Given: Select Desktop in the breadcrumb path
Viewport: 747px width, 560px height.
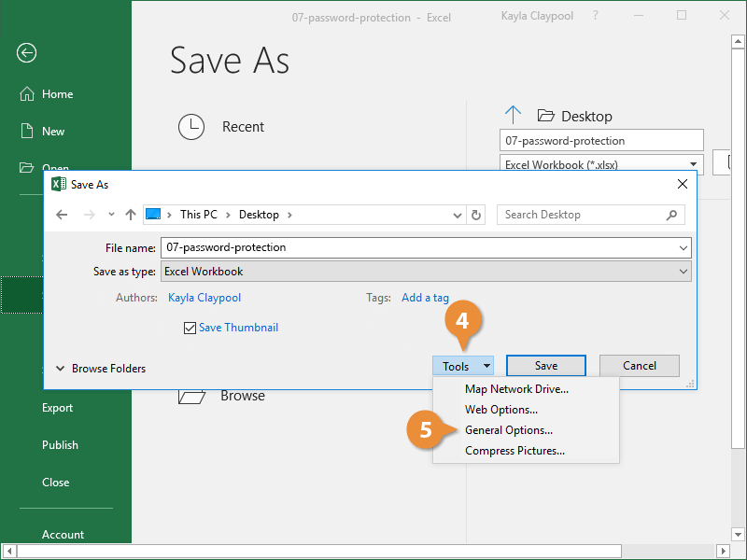Looking at the screenshot, I should [x=259, y=215].
